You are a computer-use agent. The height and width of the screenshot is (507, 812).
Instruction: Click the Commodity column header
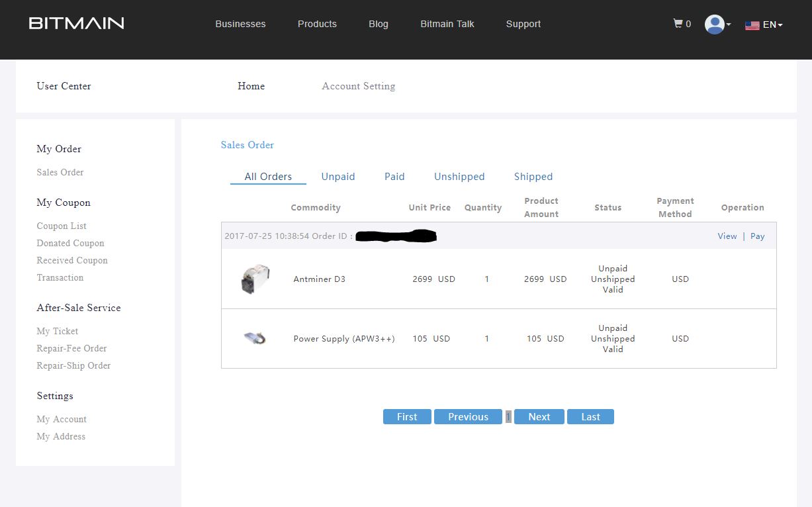(x=316, y=208)
